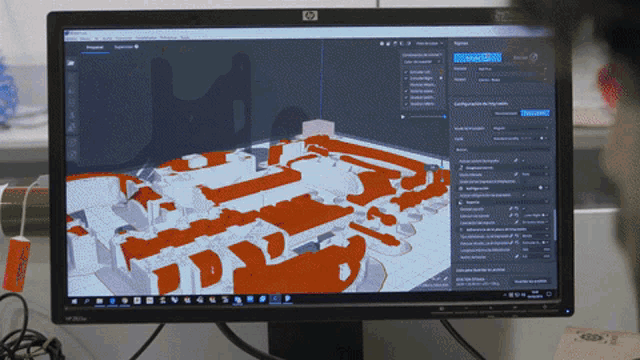This screenshot has width=640, height=360.
Task: Collapse the Refrigeración settings category
Action: (x=502, y=188)
